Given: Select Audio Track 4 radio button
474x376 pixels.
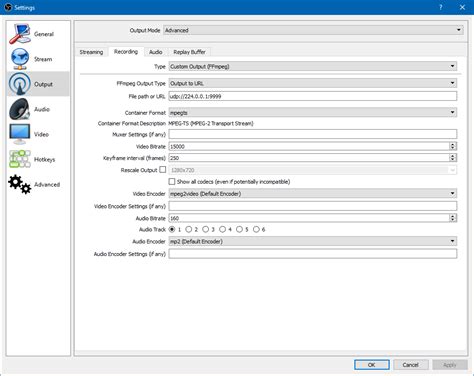Looking at the screenshot, I should (x=222, y=229).
